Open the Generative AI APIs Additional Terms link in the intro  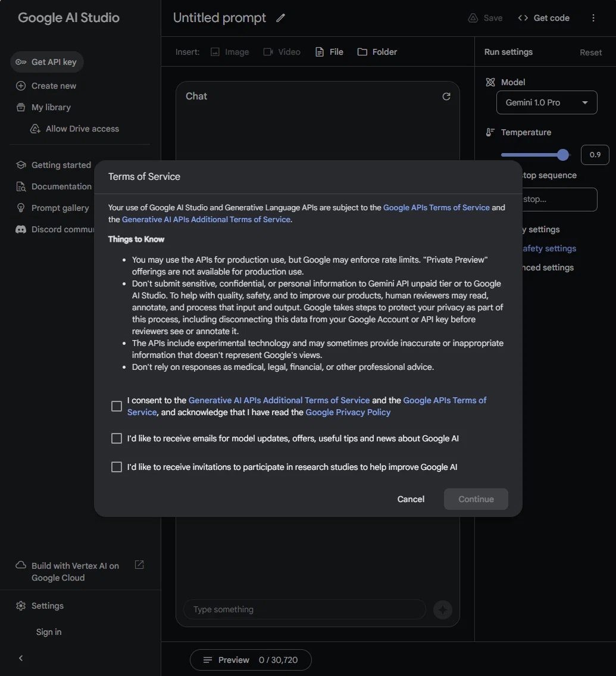[207, 219]
